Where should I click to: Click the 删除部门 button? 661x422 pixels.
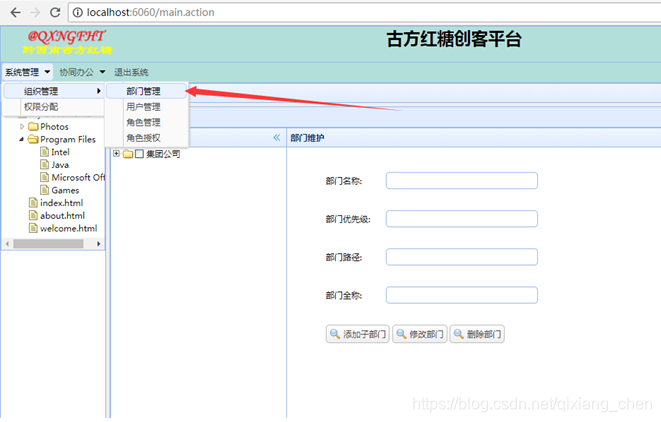pos(477,334)
